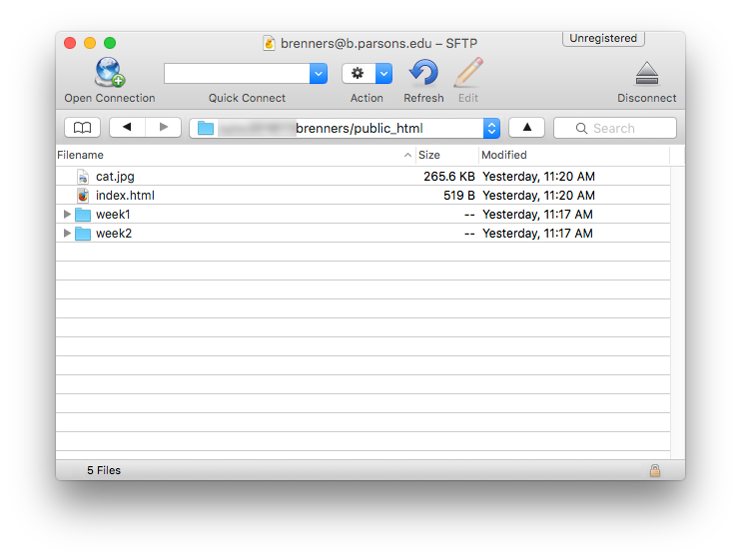Close the window with the red button
Image resolution: width=741 pixels, height=560 pixels.
coord(70,43)
